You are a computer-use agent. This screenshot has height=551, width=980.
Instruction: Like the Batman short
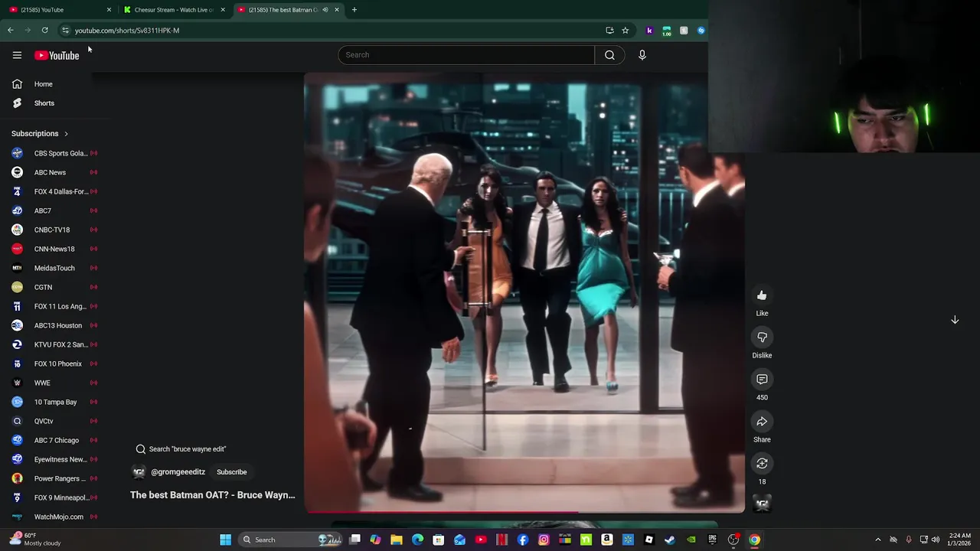click(x=762, y=295)
